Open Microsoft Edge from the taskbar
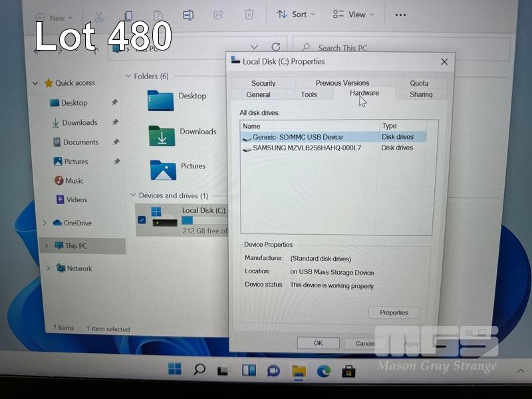This screenshot has height=399, width=532. click(324, 370)
